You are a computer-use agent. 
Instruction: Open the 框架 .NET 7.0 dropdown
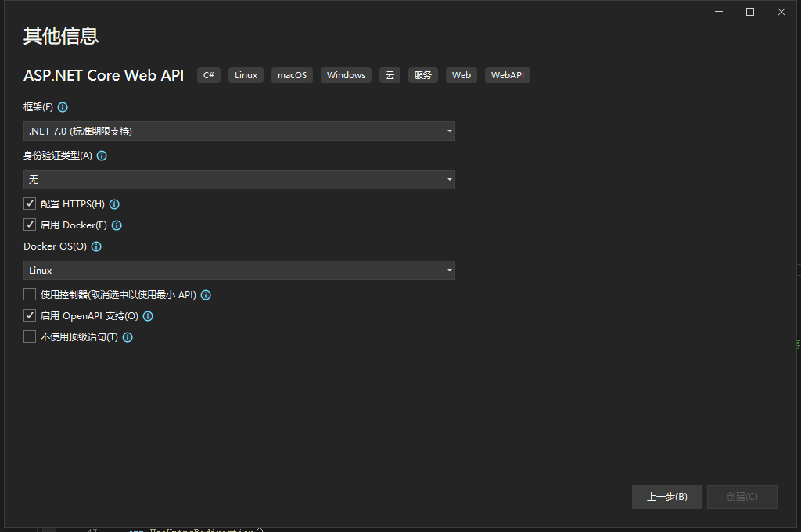click(239, 131)
